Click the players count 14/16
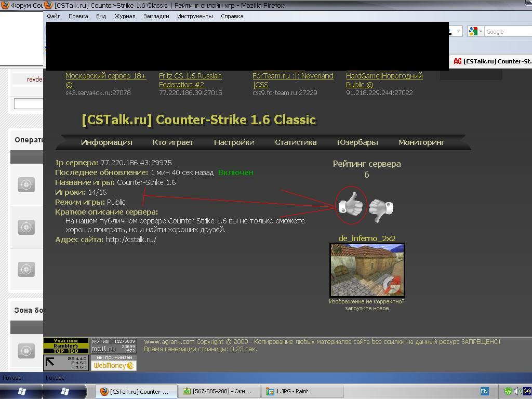This screenshot has height=399, width=532. (x=97, y=192)
